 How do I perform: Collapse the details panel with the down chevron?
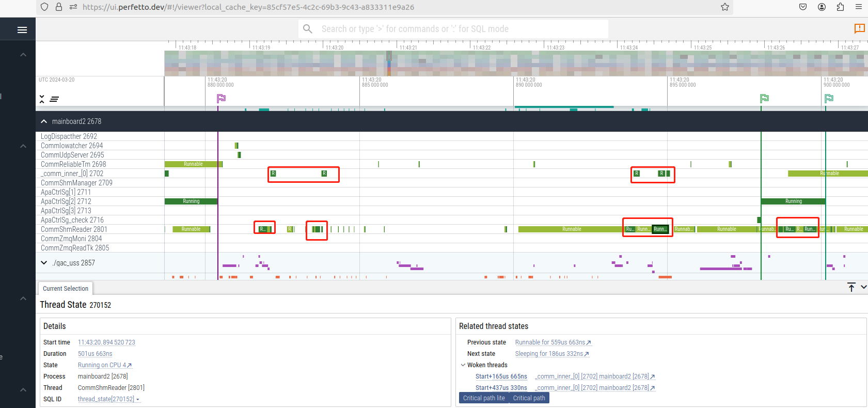click(863, 287)
